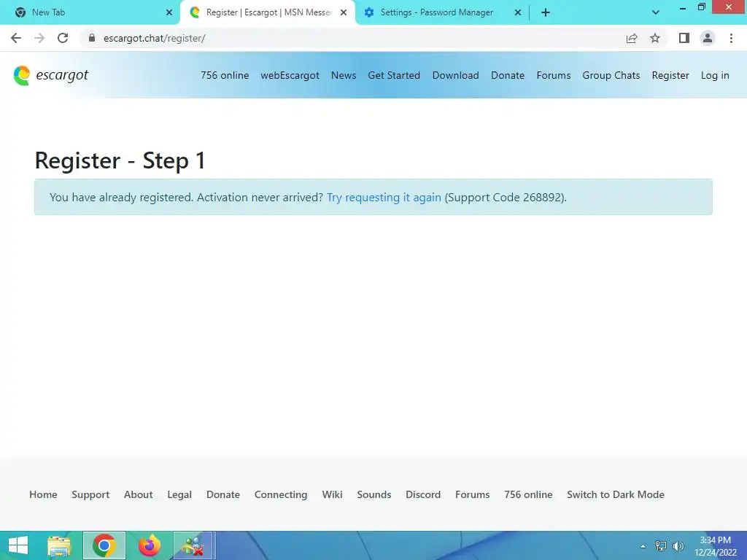The height and width of the screenshot is (560, 747).
Task: Click Log in in the navigation
Action: [x=715, y=75]
